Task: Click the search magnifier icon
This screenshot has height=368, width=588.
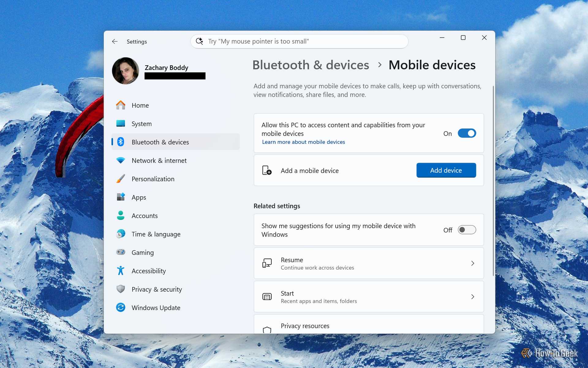Action: pos(199,41)
